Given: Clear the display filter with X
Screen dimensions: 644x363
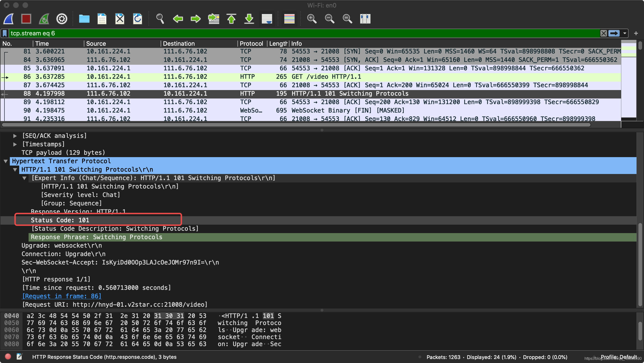Looking at the screenshot, I should point(604,33).
